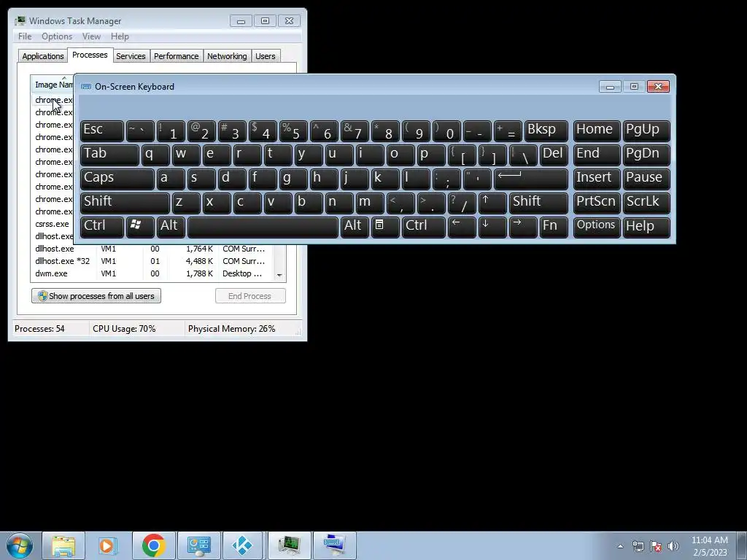Launch Windows Media Player from taskbar

point(109,545)
